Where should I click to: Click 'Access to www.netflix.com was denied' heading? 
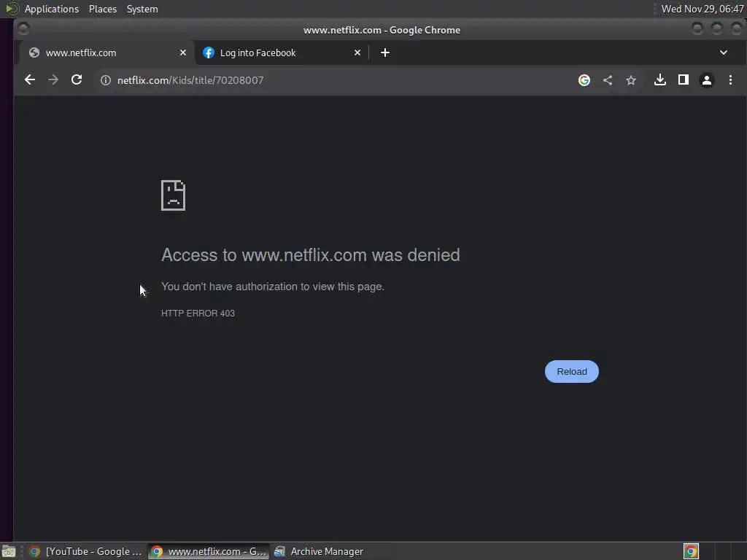click(311, 255)
